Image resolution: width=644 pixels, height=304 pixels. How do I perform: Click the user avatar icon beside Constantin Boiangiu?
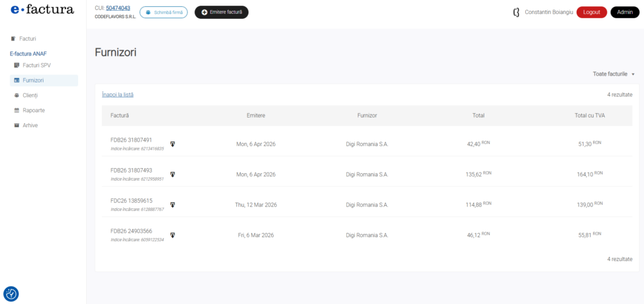tap(516, 12)
